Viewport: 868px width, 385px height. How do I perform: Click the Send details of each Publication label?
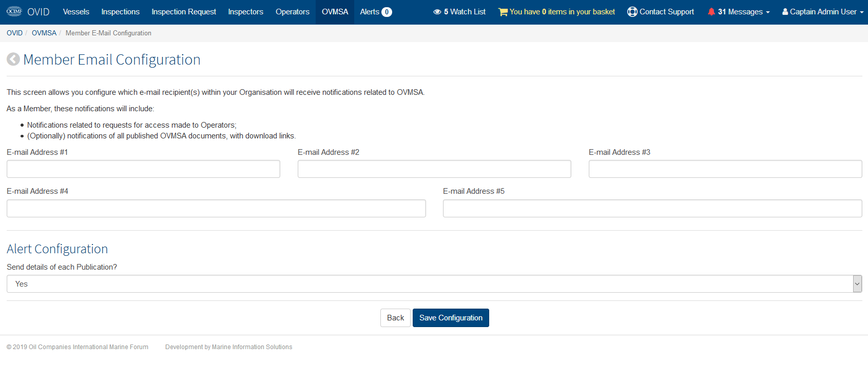point(62,267)
